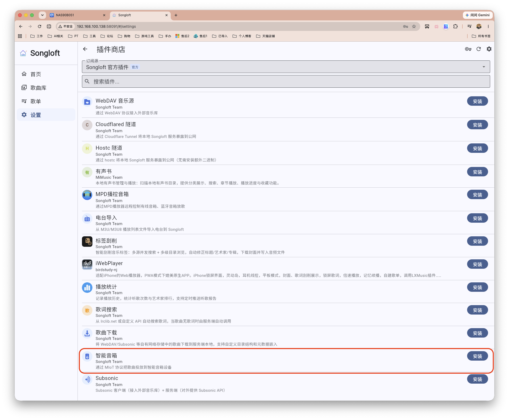Image resolution: width=509 pixels, height=420 pixels.
Task: Open the 游戏工具 bookmarks folder
Action: point(145,36)
